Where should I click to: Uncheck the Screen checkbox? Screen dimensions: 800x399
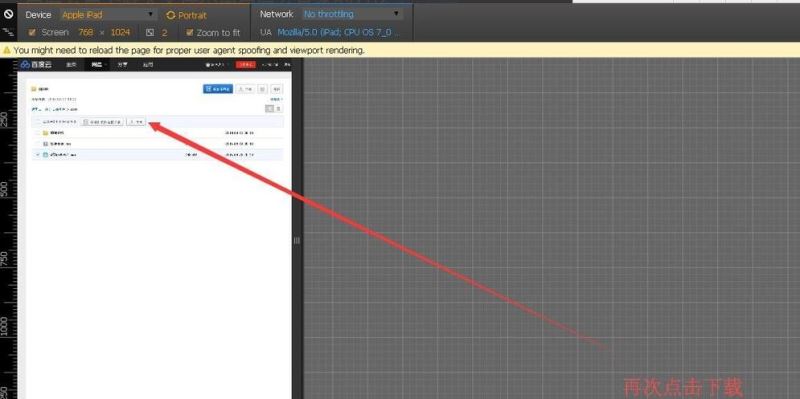(x=32, y=32)
